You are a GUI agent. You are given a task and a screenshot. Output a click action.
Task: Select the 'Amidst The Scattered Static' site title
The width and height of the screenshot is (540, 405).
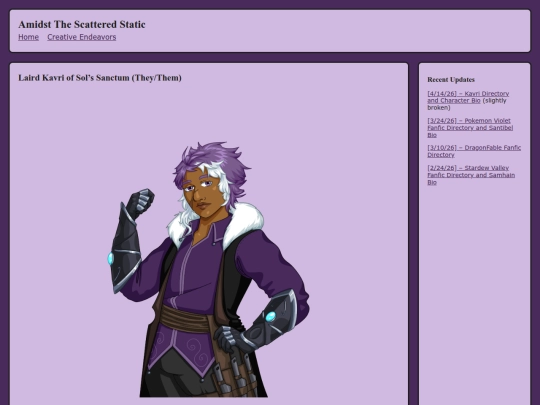click(82, 24)
